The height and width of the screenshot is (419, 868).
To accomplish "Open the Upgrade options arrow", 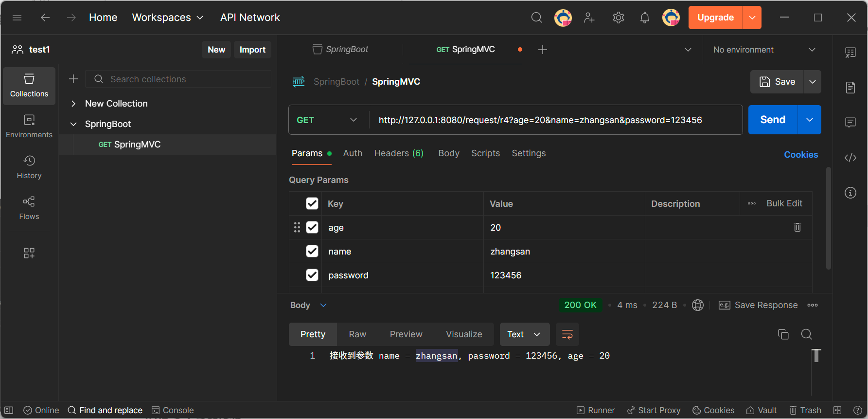I will click(x=752, y=18).
